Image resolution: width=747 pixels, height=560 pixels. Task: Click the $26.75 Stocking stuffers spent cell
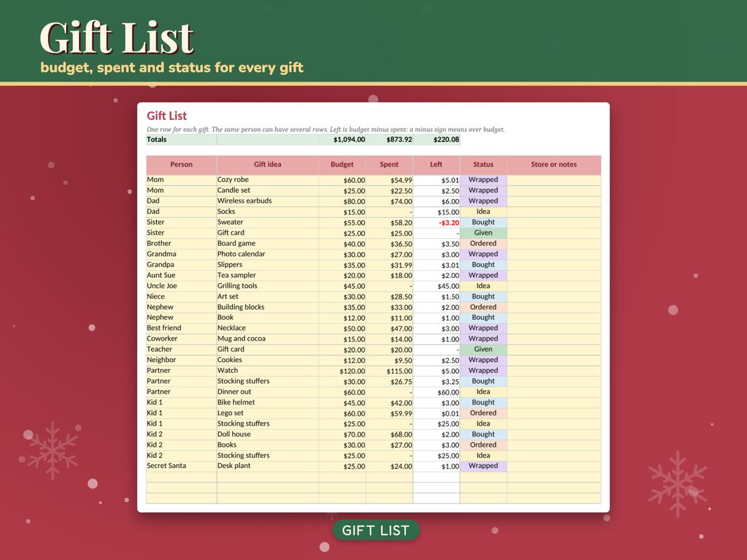pos(389,381)
